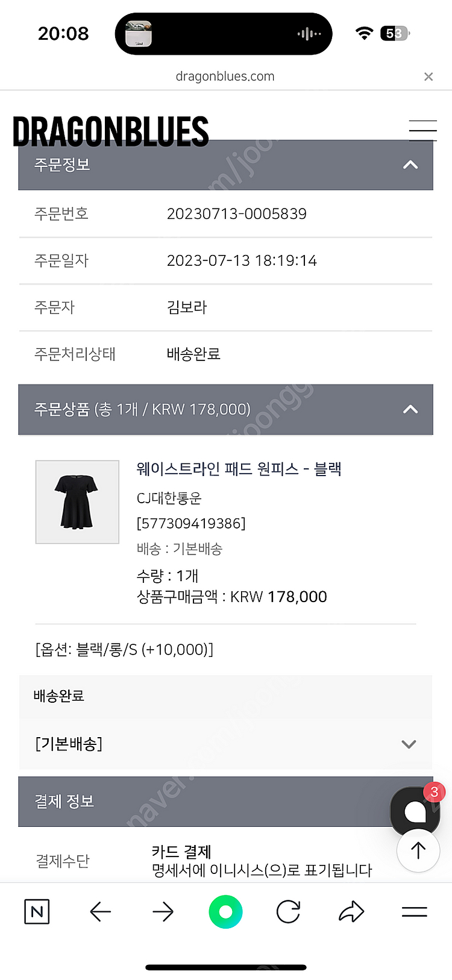Expand the [기본배송] dropdown
Image resolution: width=452 pixels, height=980 pixels.
pos(409,744)
